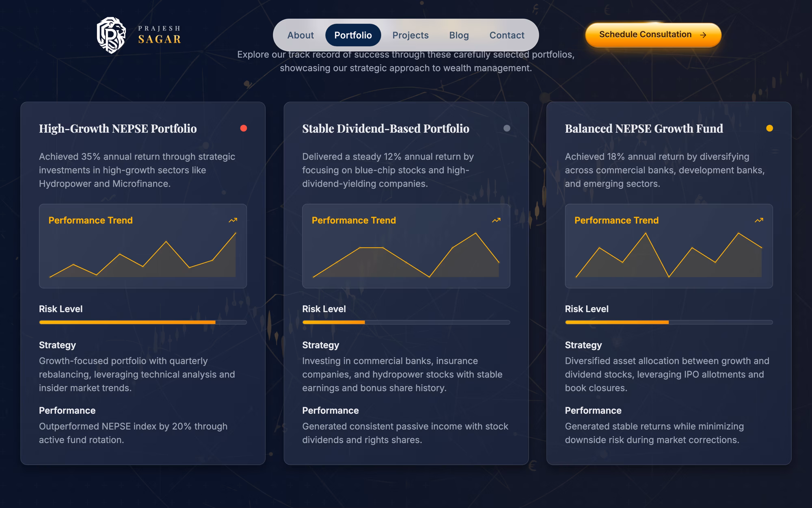This screenshot has height=508, width=812.
Task: Select the Portfolio nav tab
Action: [x=353, y=35]
